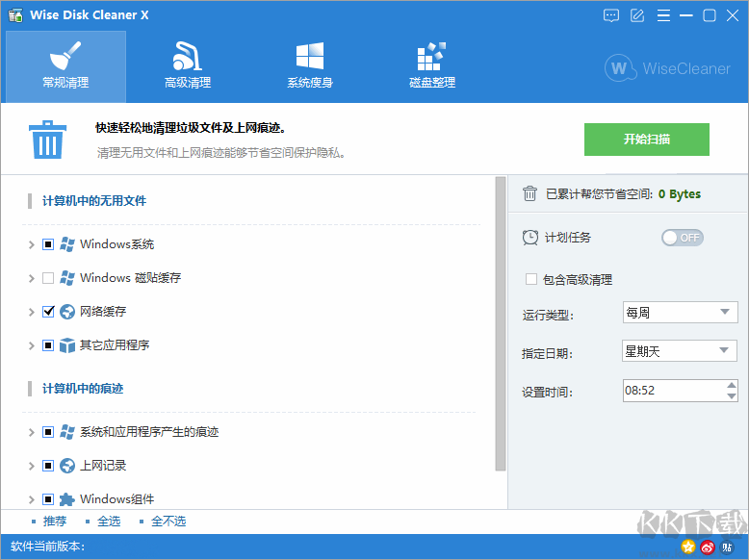Click the trash can icon beside saved space
Screen dimensions: 749x560
coord(529,193)
